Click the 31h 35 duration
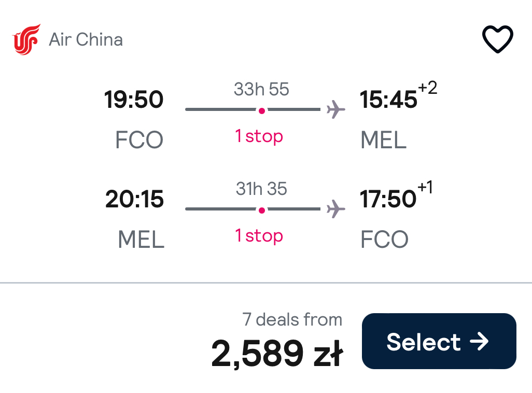Image resolution: width=532 pixels, height=393 pixels. coord(261,189)
